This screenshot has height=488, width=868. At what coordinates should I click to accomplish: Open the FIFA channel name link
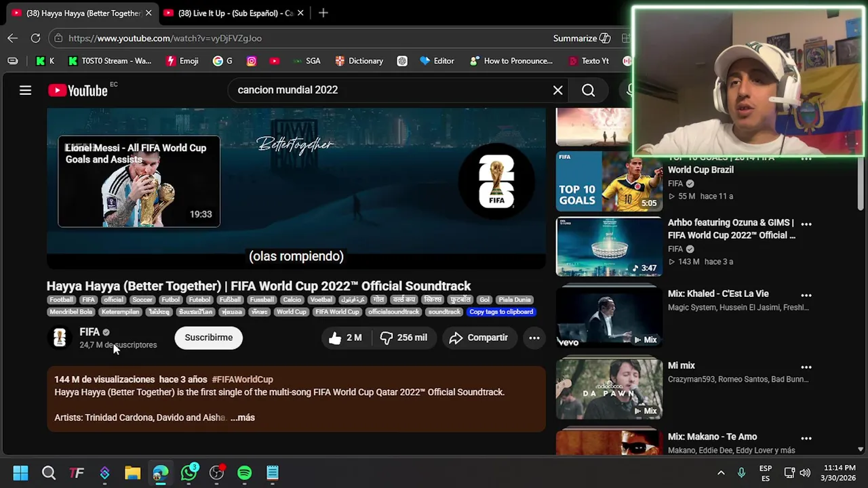(90, 332)
